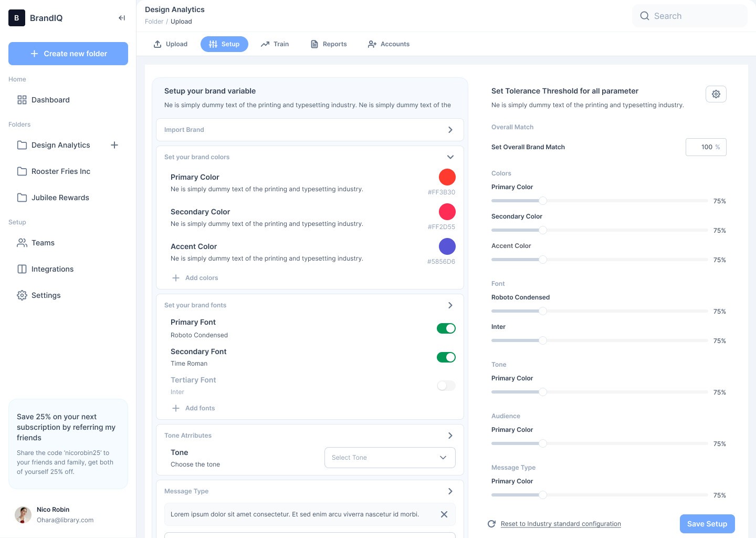Open Integrations in the sidebar

[52, 269]
